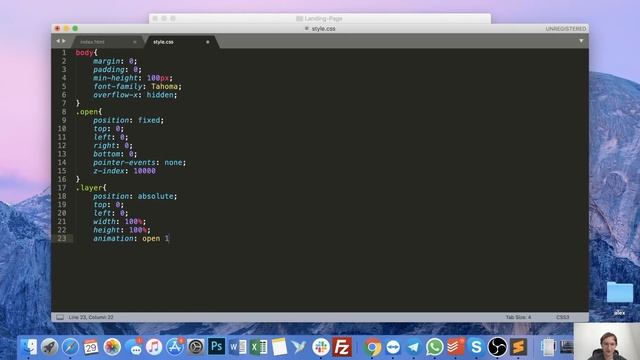
Task: Open Tab Size: 4 selector
Action: click(518, 317)
